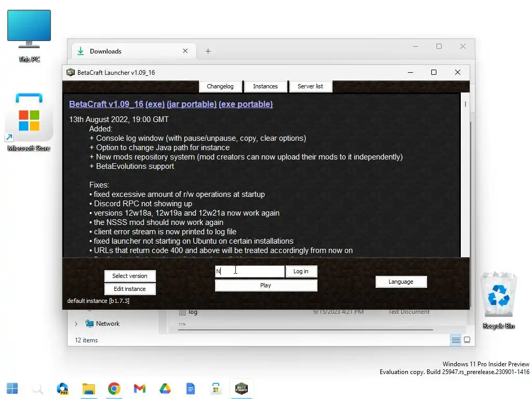Switch File Explorer to large icons view
The height and width of the screenshot is (399, 532).
point(467,340)
